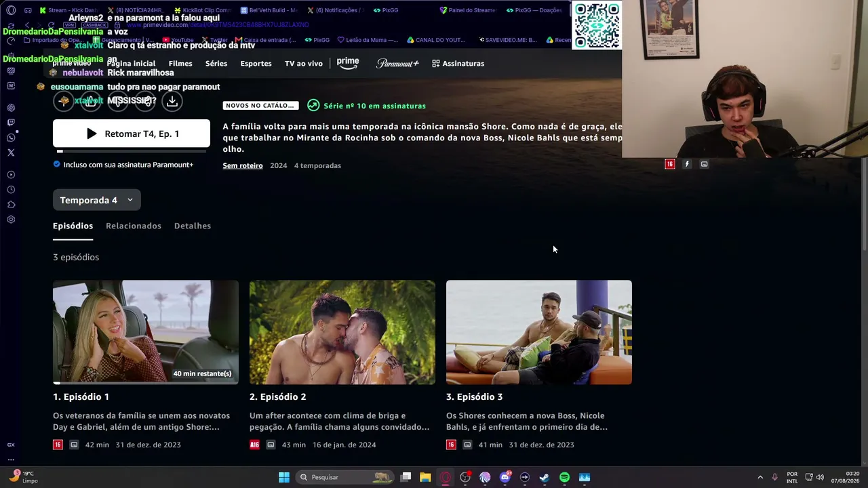This screenshot has height=488, width=868.
Task: Download the show with the download icon
Action: [x=172, y=101]
